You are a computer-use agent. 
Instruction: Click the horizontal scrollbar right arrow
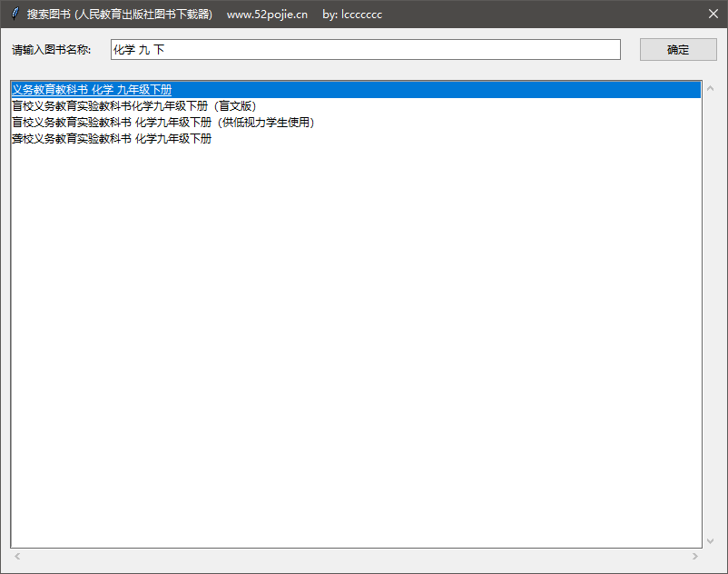tap(695, 556)
